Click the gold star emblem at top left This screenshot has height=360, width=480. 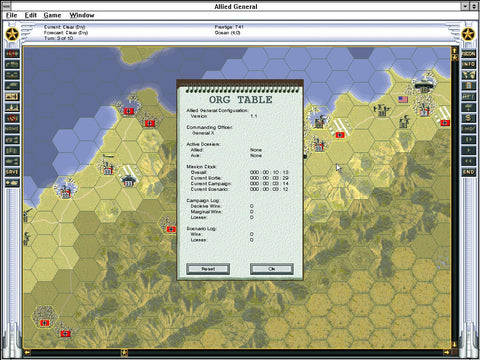pyautogui.click(x=12, y=35)
